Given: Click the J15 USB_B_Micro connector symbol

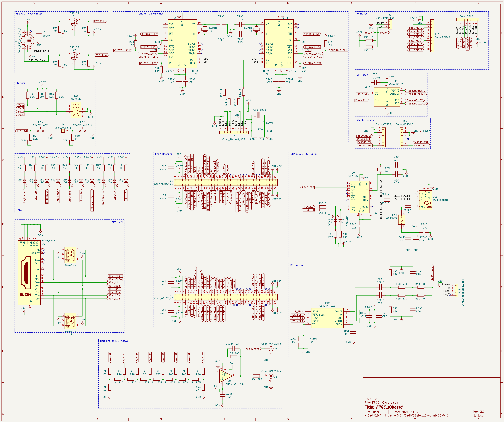Looking at the screenshot, I should 426,200.
